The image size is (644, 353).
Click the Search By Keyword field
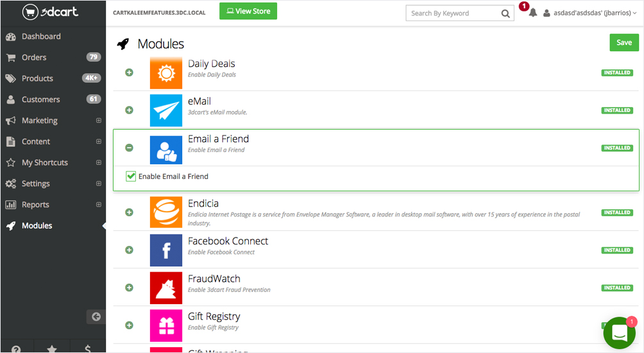[452, 13]
